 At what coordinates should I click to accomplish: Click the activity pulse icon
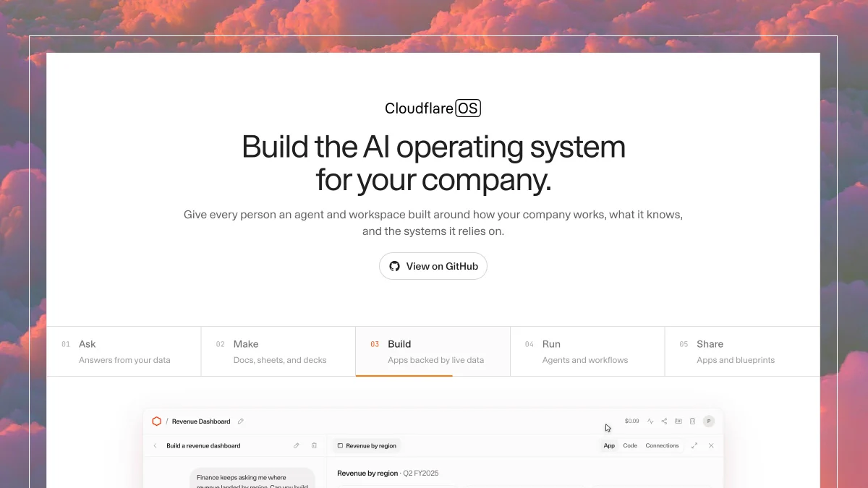[x=650, y=421]
